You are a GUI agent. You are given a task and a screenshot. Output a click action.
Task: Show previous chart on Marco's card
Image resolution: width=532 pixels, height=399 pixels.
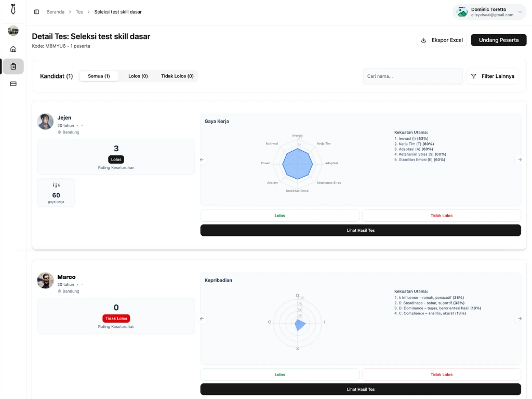pos(202,318)
